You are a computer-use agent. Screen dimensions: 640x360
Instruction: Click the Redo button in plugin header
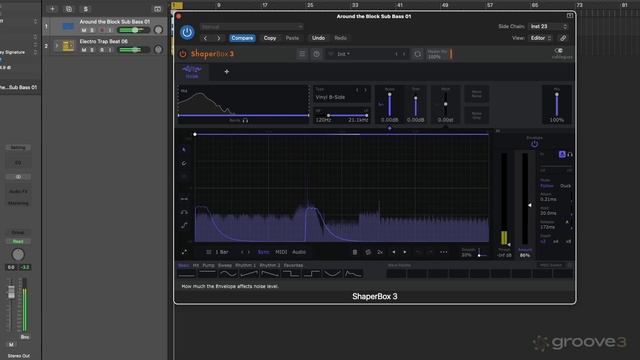coord(340,38)
